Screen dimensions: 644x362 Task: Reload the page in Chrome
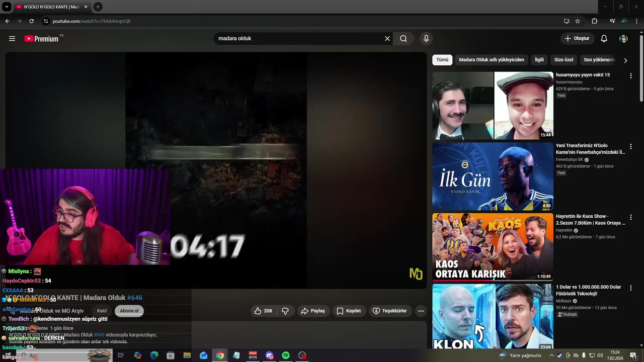pos(31,21)
